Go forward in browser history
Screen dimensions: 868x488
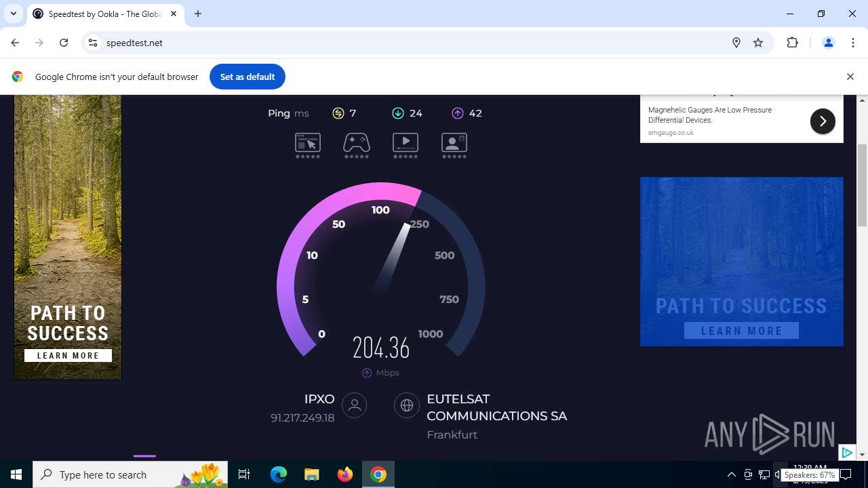pyautogui.click(x=39, y=43)
